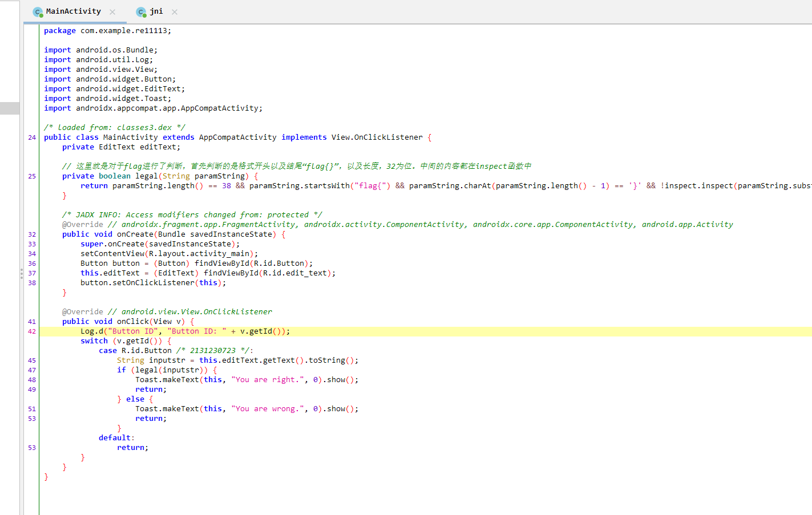
Task: Click the class icon on MainActivity tab
Action: point(38,12)
